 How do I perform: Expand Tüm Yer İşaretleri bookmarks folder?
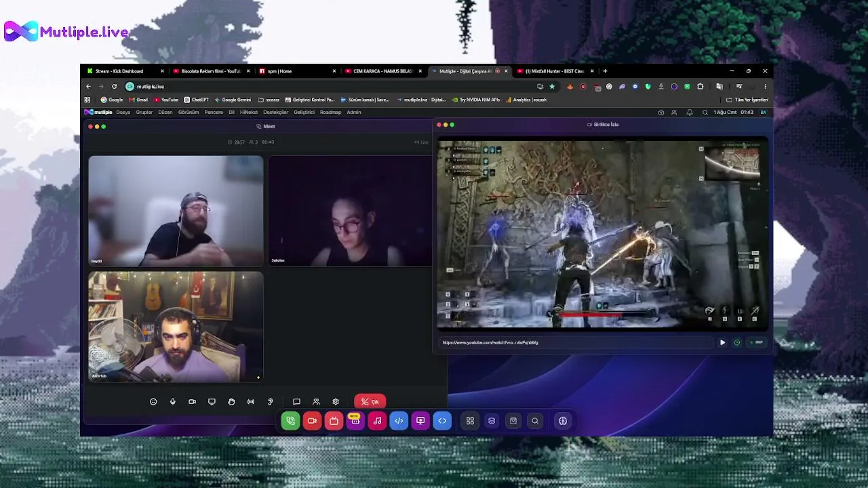tap(747, 100)
